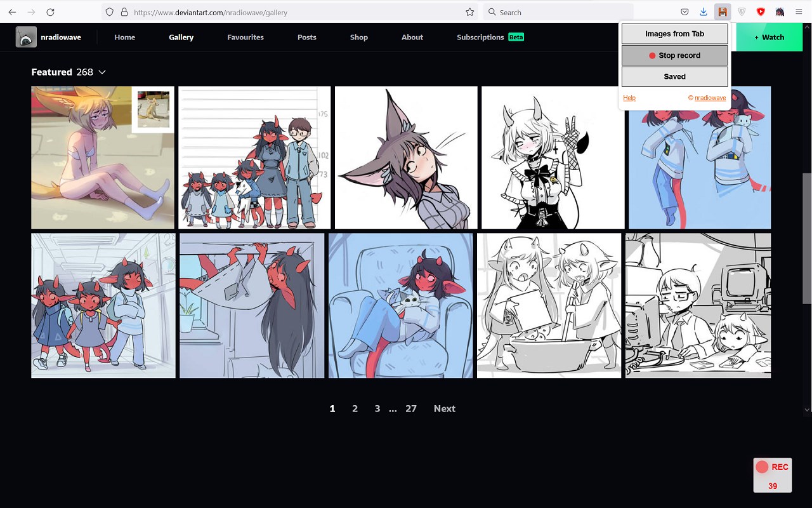Open the Pocket save icon

[684, 12]
